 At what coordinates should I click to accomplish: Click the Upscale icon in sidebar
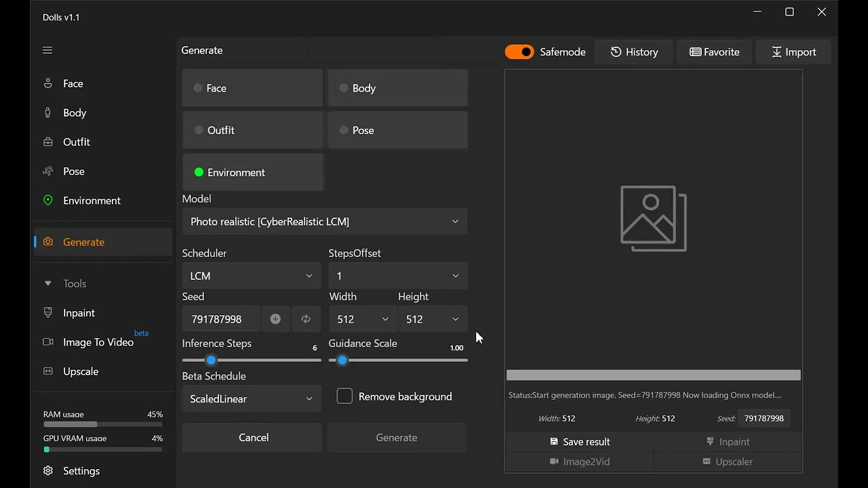tap(48, 371)
